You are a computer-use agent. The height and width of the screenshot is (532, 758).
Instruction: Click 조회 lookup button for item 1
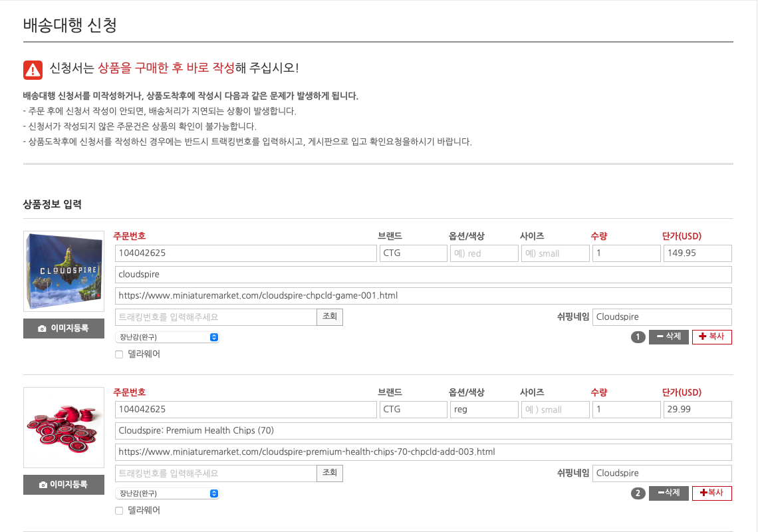pos(330,317)
